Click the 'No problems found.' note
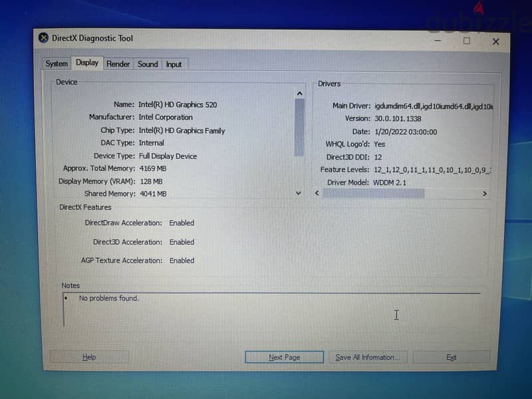The height and width of the screenshot is (399, 532). tap(109, 298)
